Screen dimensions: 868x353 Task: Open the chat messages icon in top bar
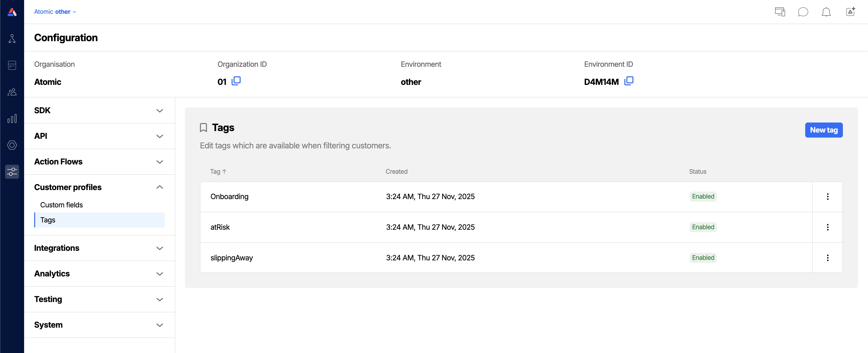tap(803, 12)
